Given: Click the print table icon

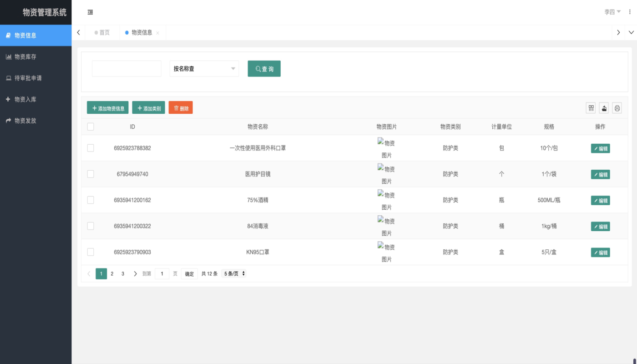Looking at the screenshot, I should pos(617,108).
